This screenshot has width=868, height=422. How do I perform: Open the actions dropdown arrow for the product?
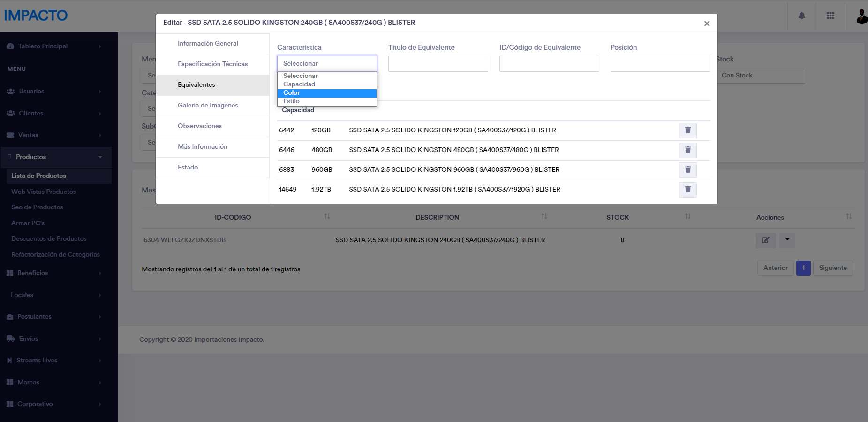(x=787, y=240)
